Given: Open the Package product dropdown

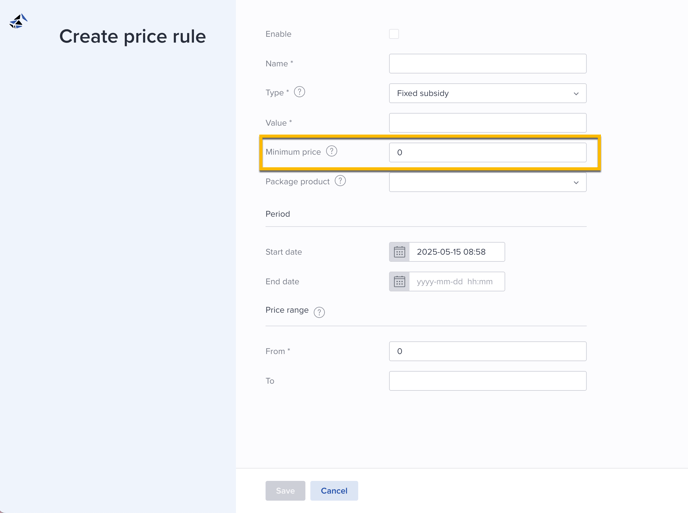Looking at the screenshot, I should 487,182.
